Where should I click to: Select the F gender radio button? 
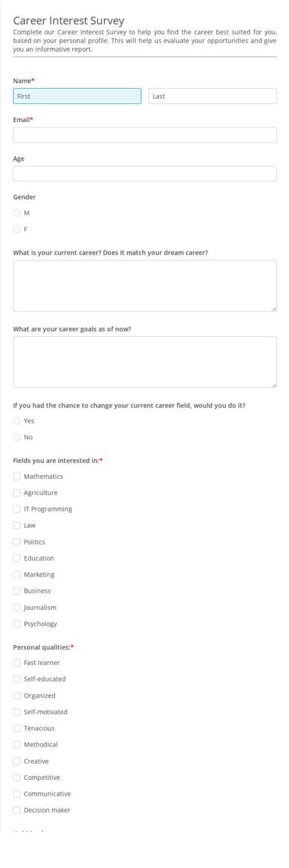pos(17,229)
